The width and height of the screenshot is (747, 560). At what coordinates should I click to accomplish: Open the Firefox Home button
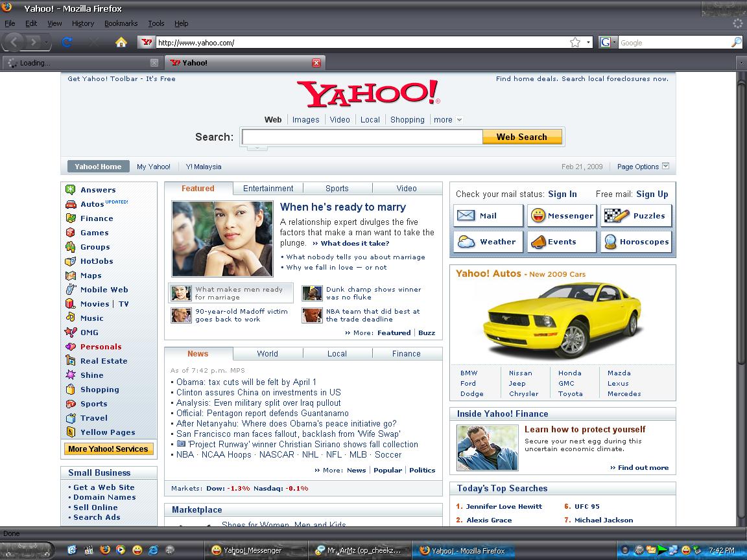121,42
